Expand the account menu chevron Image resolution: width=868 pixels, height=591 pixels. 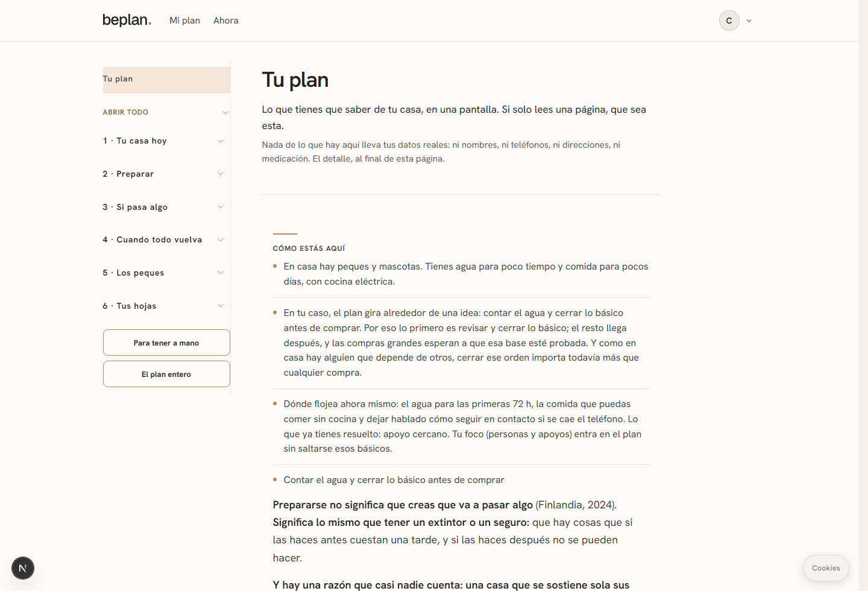(749, 21)
